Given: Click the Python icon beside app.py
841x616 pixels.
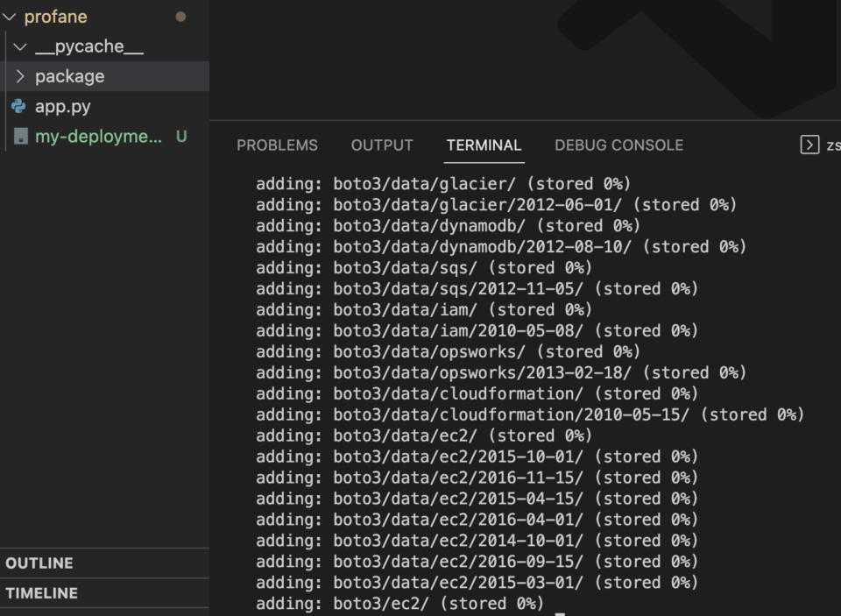Looking at the screenshot, I should pos(18,107).
